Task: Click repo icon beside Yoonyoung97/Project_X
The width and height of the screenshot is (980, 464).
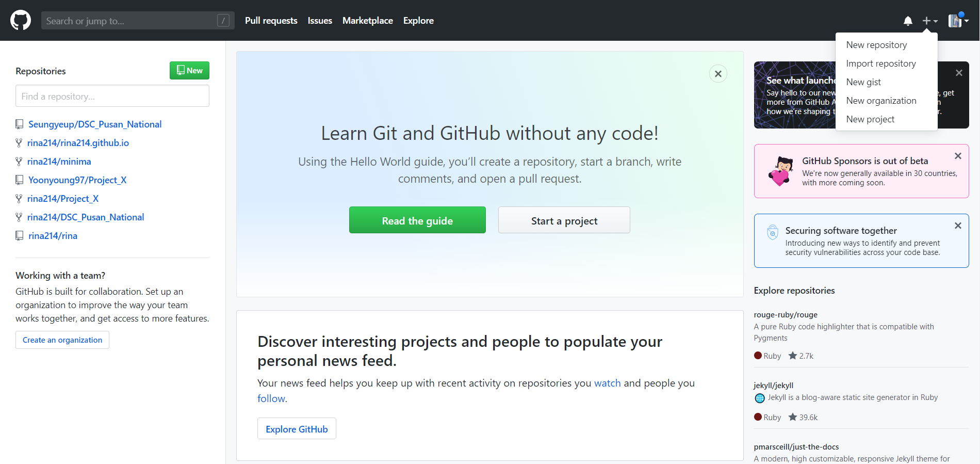Action: click(x=20, y=180)
